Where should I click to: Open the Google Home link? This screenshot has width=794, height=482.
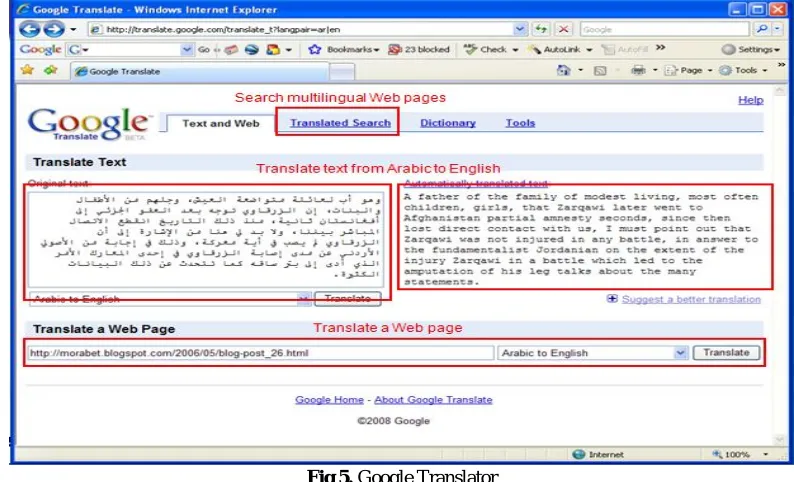pyautogui.click(x=329, y=400)
